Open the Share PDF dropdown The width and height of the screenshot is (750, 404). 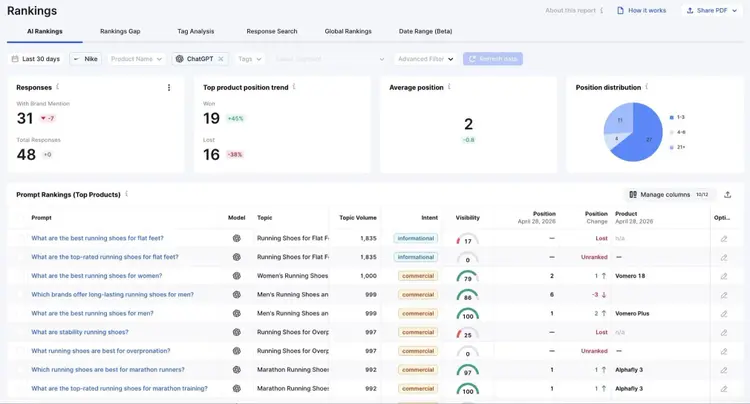pyautogui.click(x=712, y=10)
